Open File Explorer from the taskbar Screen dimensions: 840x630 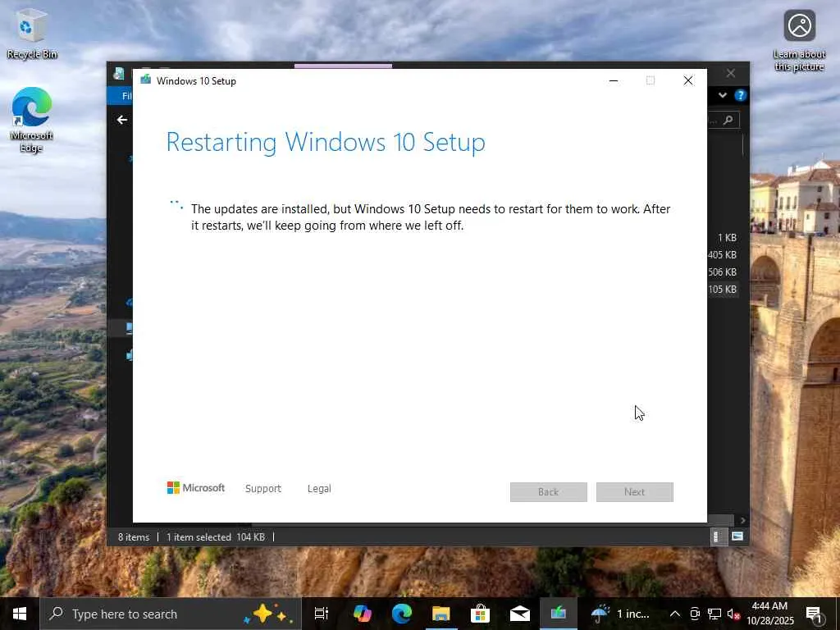pos(441,614)
